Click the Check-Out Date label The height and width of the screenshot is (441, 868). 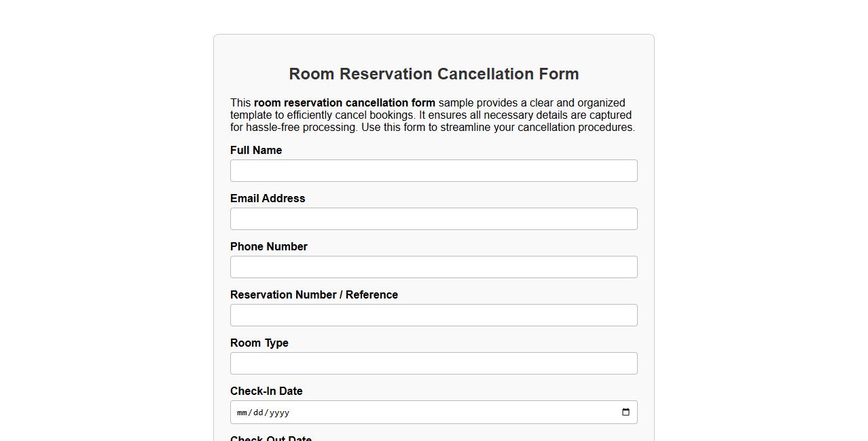[270, 438]
